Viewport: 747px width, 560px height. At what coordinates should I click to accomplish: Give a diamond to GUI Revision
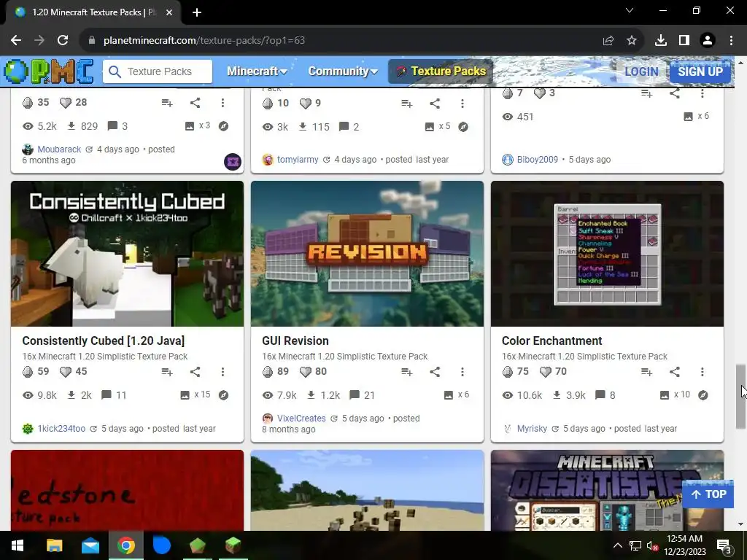(x=268, y=371)
